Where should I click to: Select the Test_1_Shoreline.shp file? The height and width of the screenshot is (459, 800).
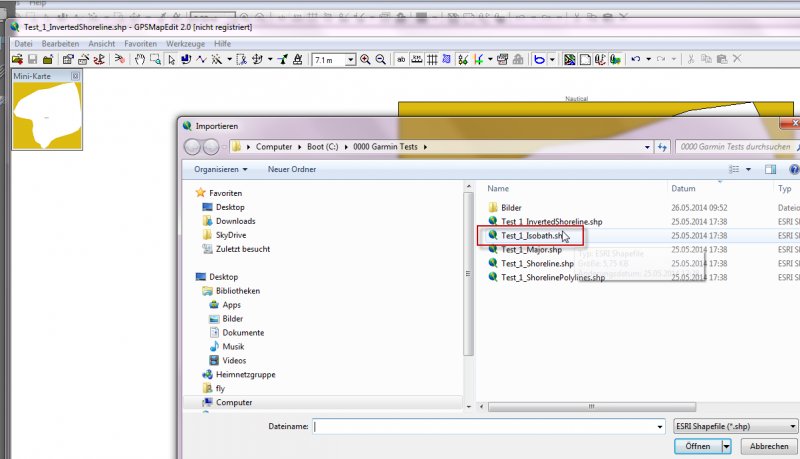point(551,263)
